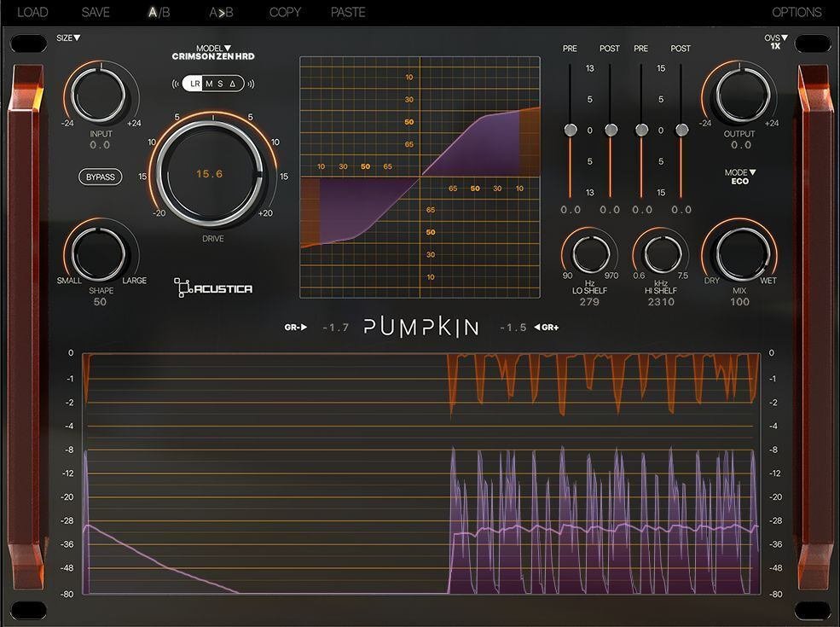Click the Acustica logo

(213, 287)
